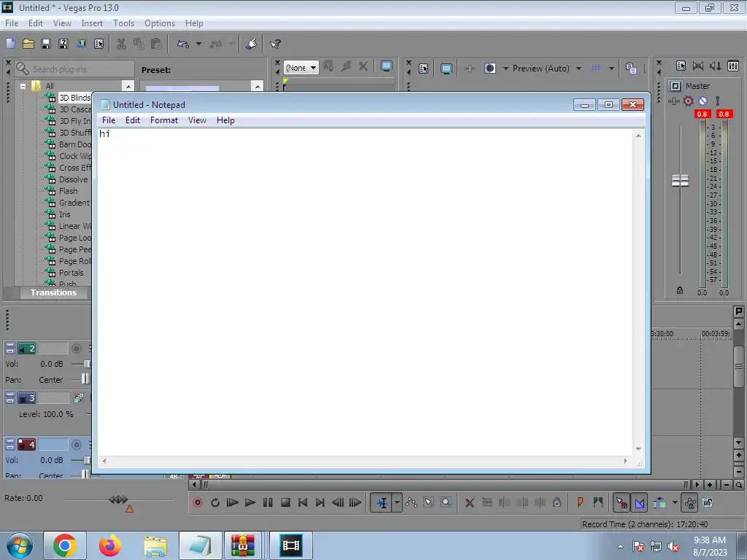The image size is (747, 560).
Task: Toggle Master mute icon
Action: (703, 101)
